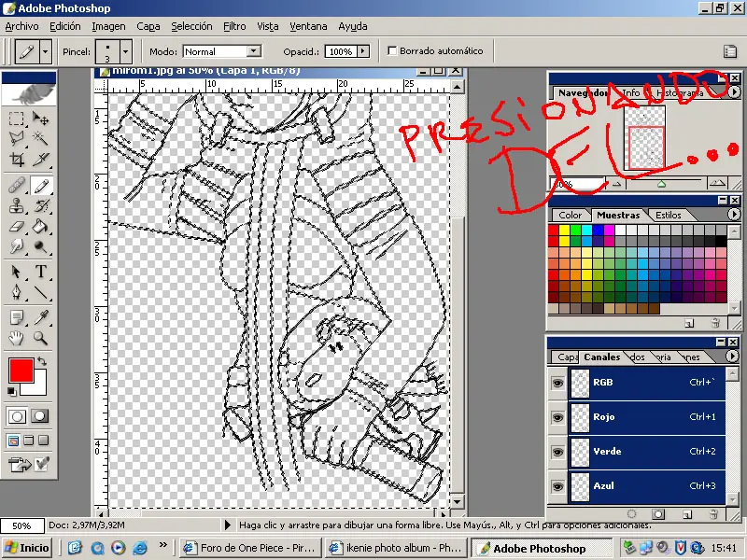The width and height of the screenshot is (747, 560).
Task: Open the Pencil tool preset picker arrow
Action: 45,51
